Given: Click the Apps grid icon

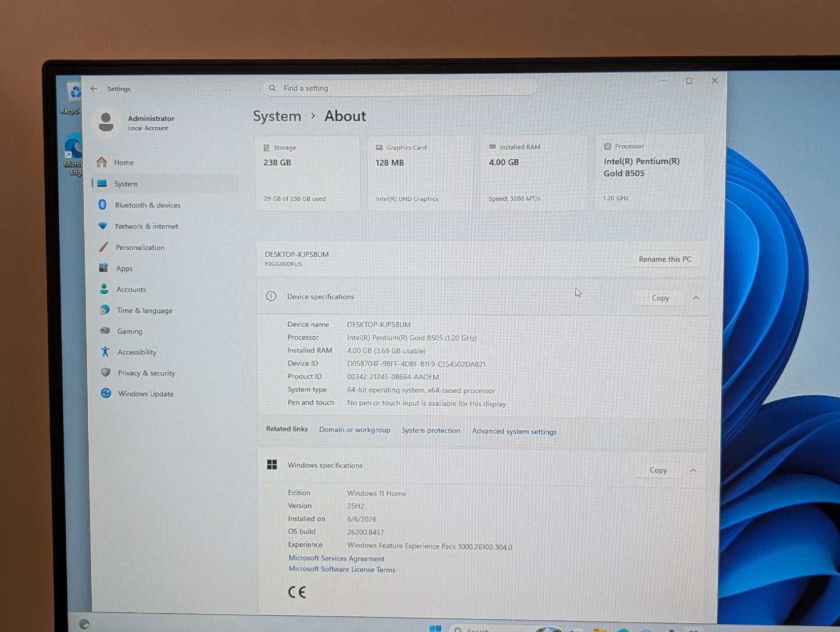Looking at the screenshot, I should click(x=103, y=268).
